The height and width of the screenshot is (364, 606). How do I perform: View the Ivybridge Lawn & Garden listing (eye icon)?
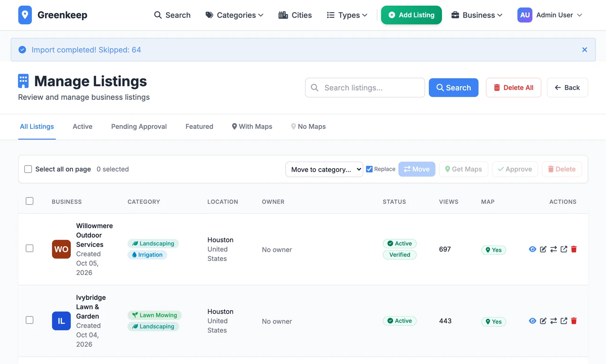click(532, 321)
